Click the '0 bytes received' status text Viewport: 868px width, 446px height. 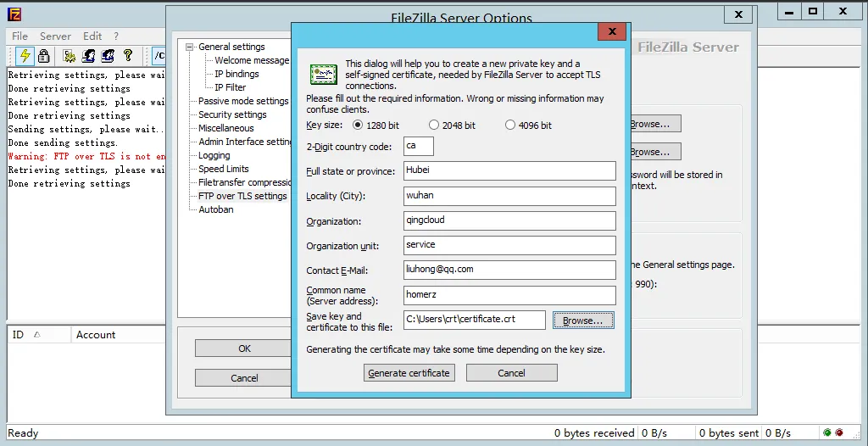coord(594,433)
